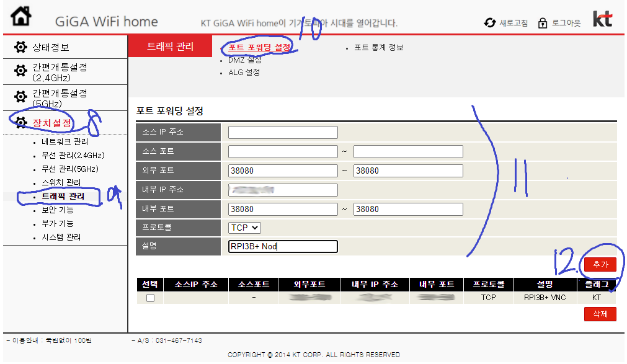627x364 pixels.
Task: Click the gear icon beside 간편개통설정 (5GHz)
Action: click(20, 96)
